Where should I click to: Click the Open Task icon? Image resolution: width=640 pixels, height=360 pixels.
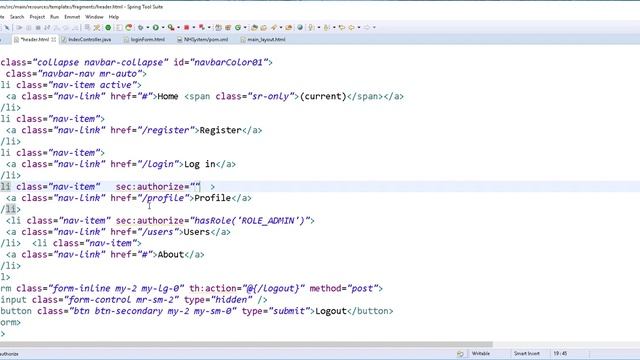point(263,27)
